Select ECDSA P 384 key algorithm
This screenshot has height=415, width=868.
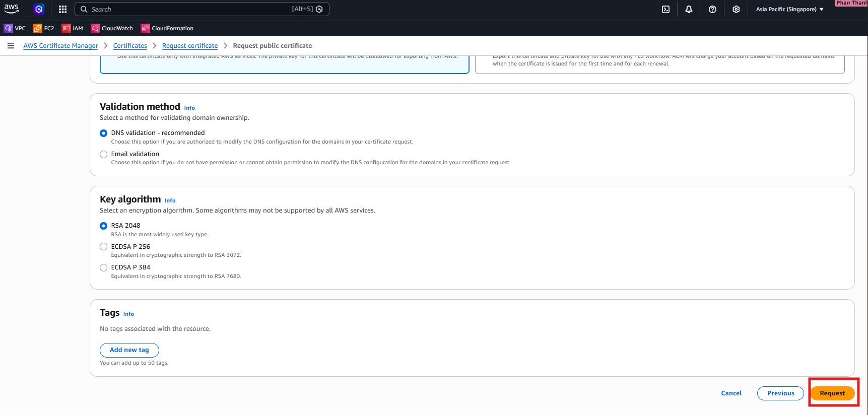click(104, 267)
